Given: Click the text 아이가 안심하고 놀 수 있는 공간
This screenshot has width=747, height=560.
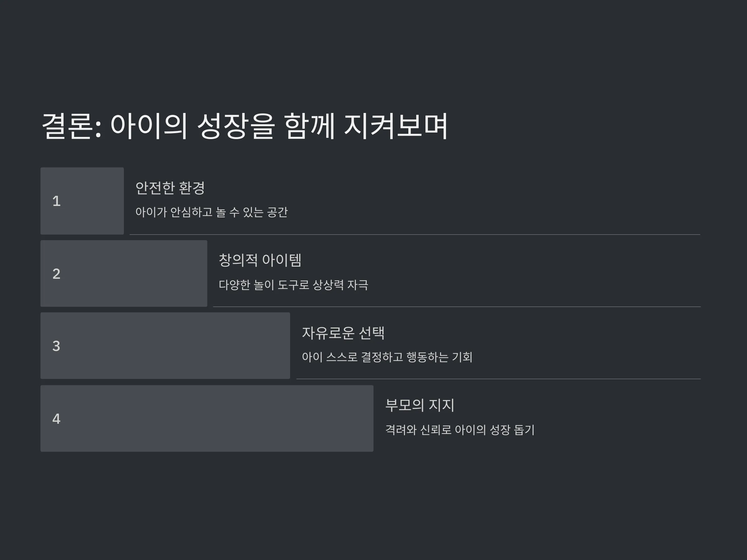Looking at the screenshot, I should (212, 212).
